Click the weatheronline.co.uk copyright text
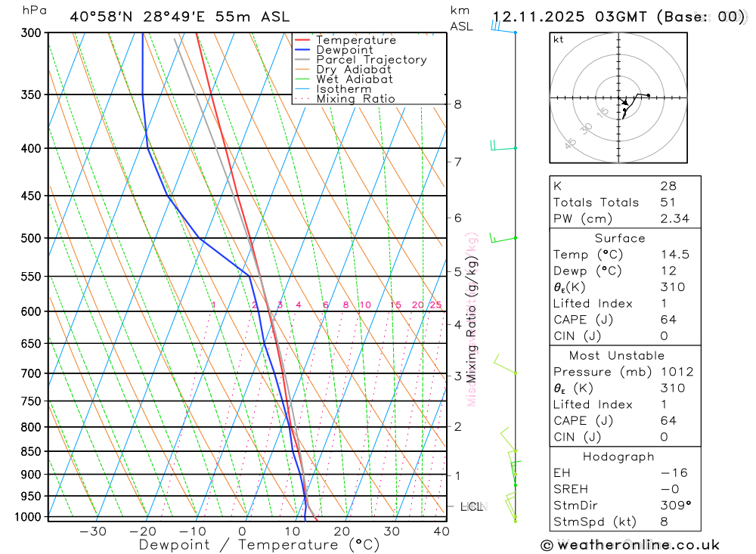The width and height of the screenshot is (756, 554). (631, 546)
